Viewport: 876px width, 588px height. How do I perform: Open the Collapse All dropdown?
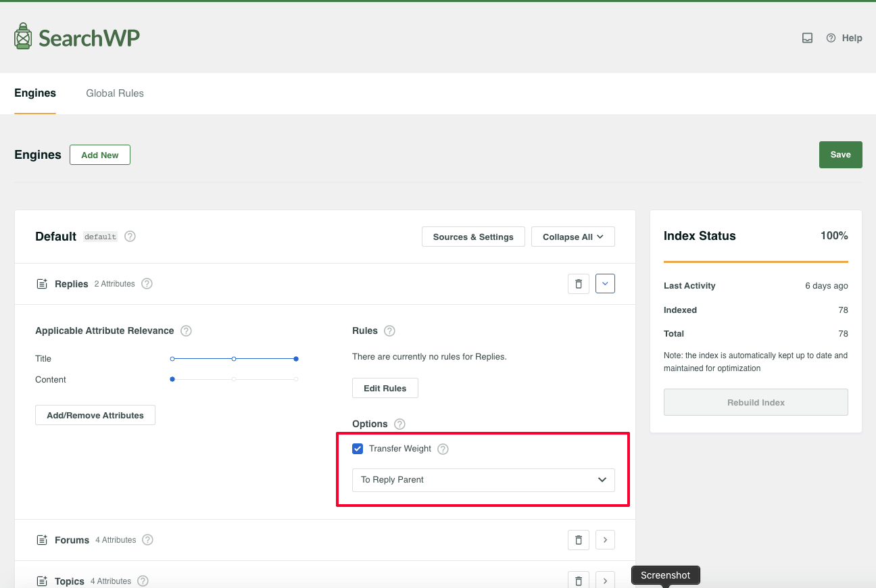(573, 237)
